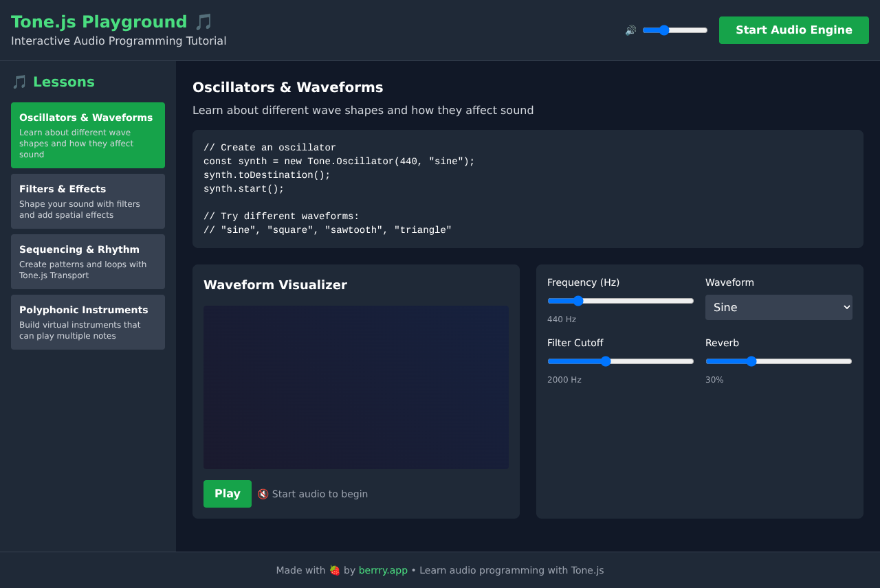Open the Waveform dropdown

click(x=778, y=308)
